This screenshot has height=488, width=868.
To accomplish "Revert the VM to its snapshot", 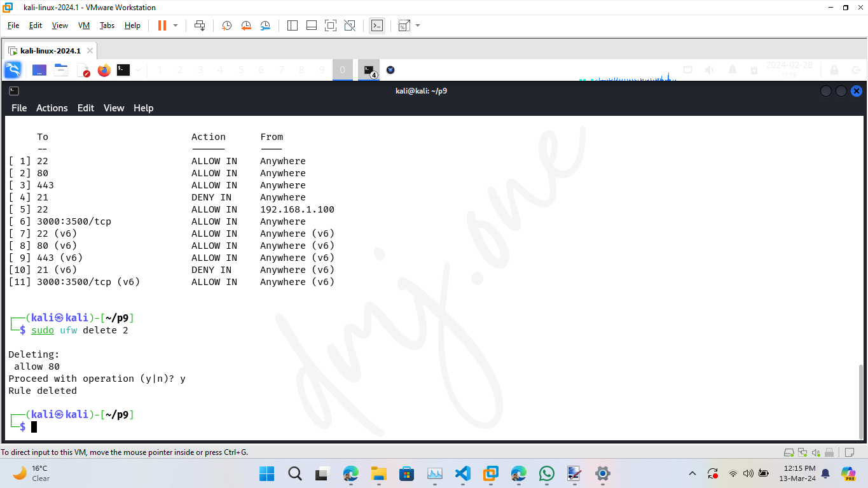I will coord(246,25).
